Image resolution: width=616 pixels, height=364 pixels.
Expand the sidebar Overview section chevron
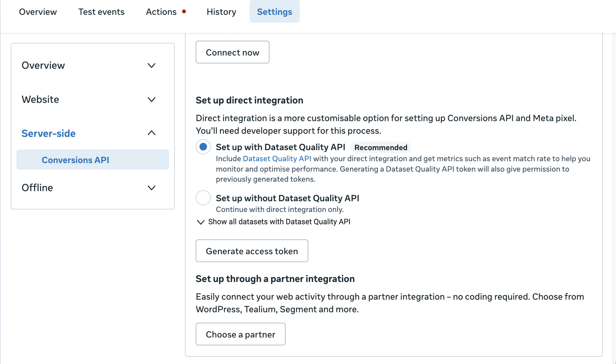[151, 65]
